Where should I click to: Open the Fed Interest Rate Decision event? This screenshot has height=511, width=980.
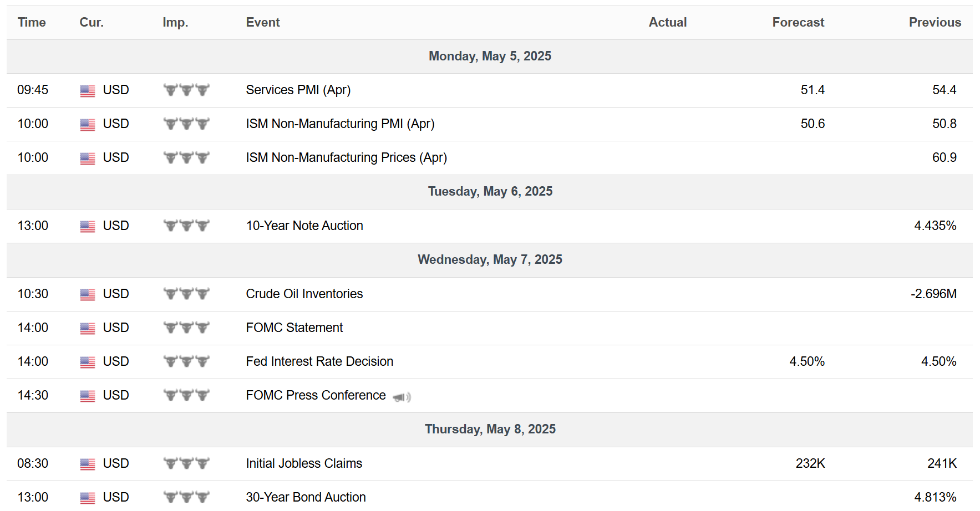(x=319, y=361)
